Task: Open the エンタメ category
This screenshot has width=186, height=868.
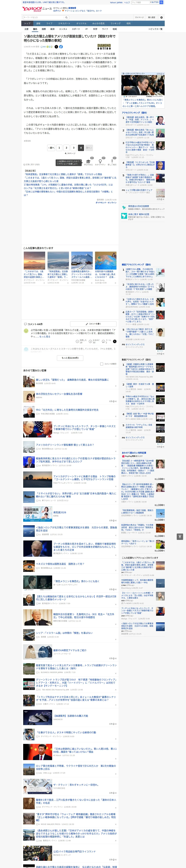Action: point(63,29)
